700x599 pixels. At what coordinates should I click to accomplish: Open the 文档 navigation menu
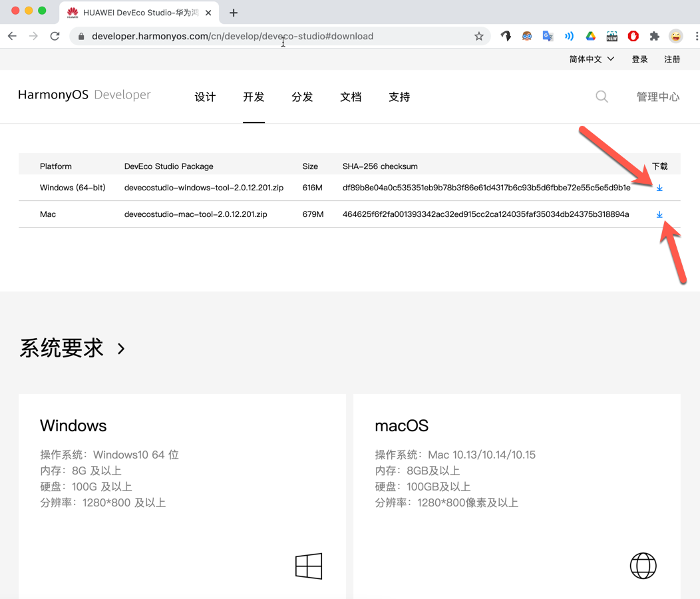pos(351,97)
